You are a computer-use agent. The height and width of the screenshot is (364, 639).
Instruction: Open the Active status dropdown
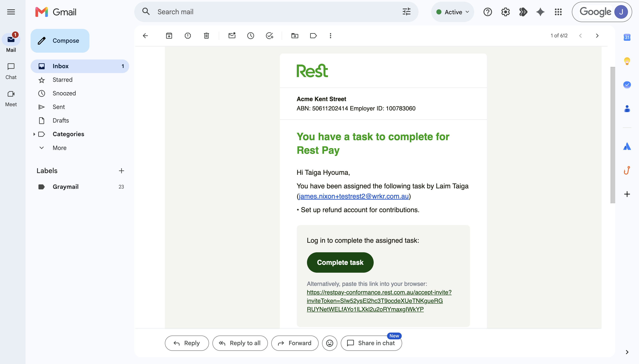pyautogui.click(x=452, y=12)
